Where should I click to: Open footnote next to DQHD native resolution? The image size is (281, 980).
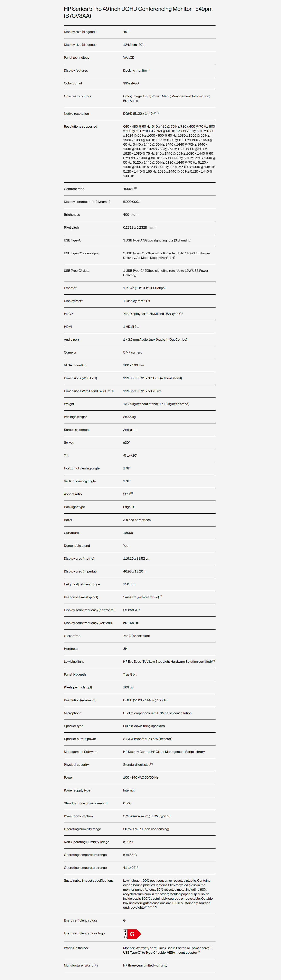click(157, 113)
